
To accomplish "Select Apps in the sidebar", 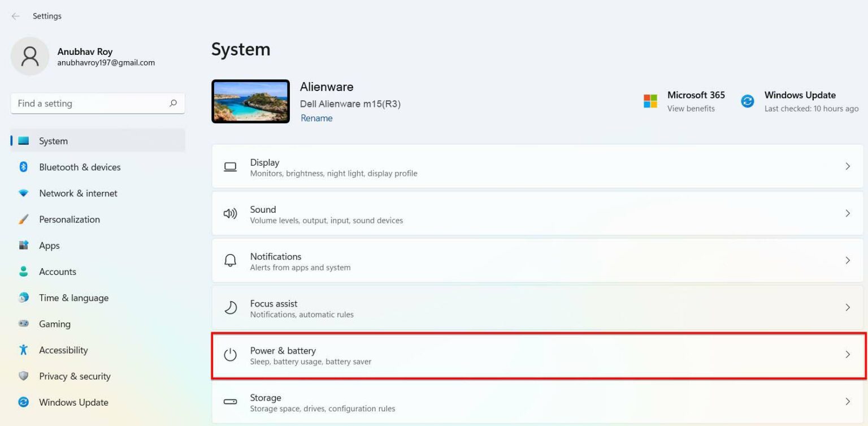I will click(49, 245).
